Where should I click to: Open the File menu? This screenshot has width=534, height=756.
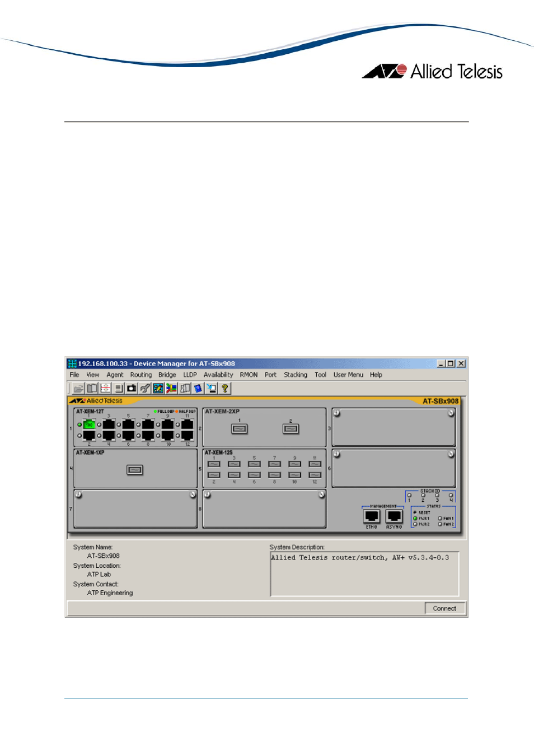(74, 375)
